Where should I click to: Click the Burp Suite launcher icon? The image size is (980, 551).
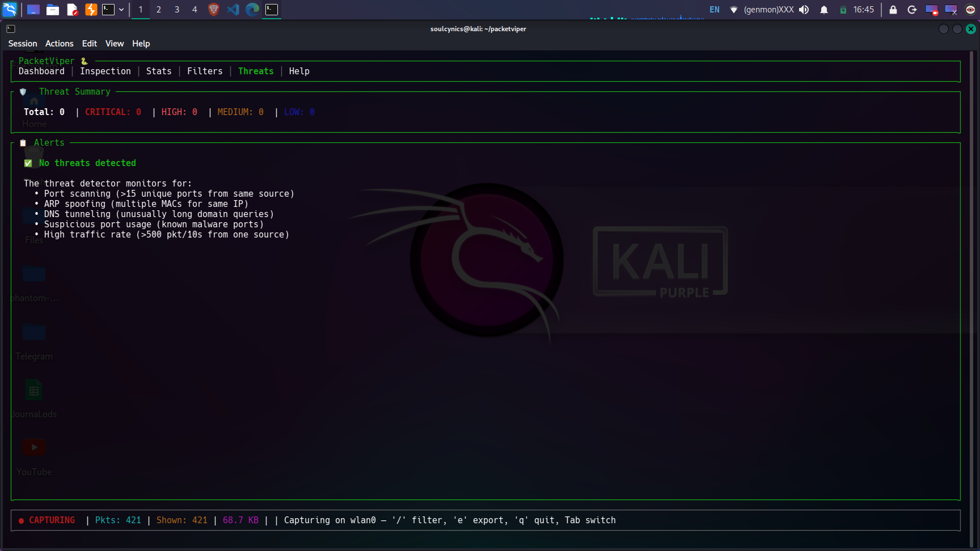(91, 10)
